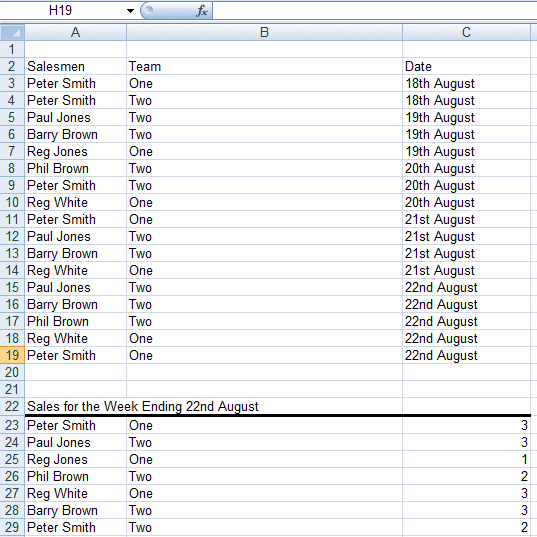Viewport: 537px width, 537px height.
Task: Click '22nd August' in row 19
Action: pos(466,355)
